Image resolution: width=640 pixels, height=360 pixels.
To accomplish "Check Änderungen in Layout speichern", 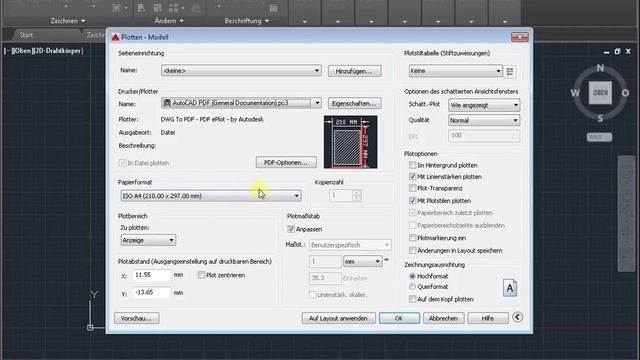I will [413, 250].
